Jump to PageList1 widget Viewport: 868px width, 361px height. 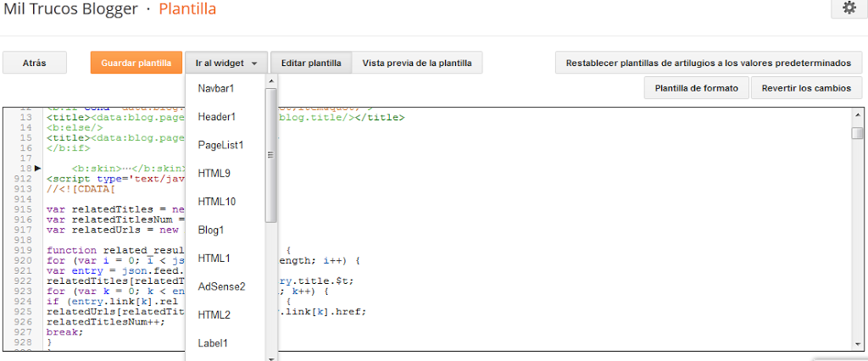[x=220, y=145]
